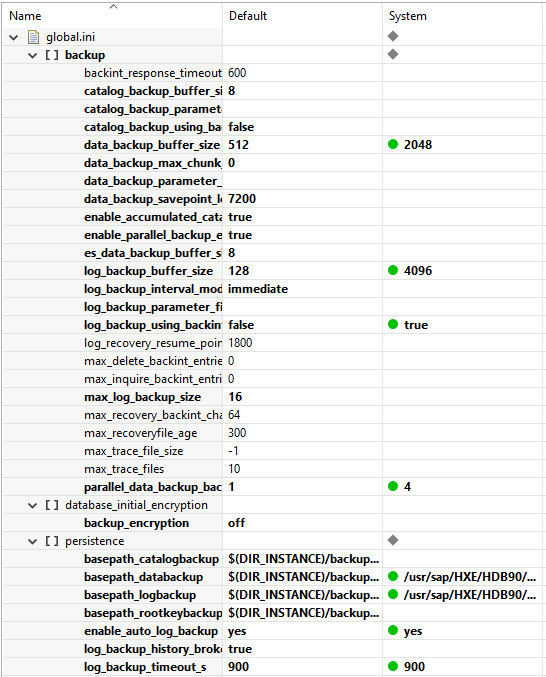The height and width of the screenshot is (677, 546).
Task: Sort by the Name column header
Action: click(x=25, y=16)
